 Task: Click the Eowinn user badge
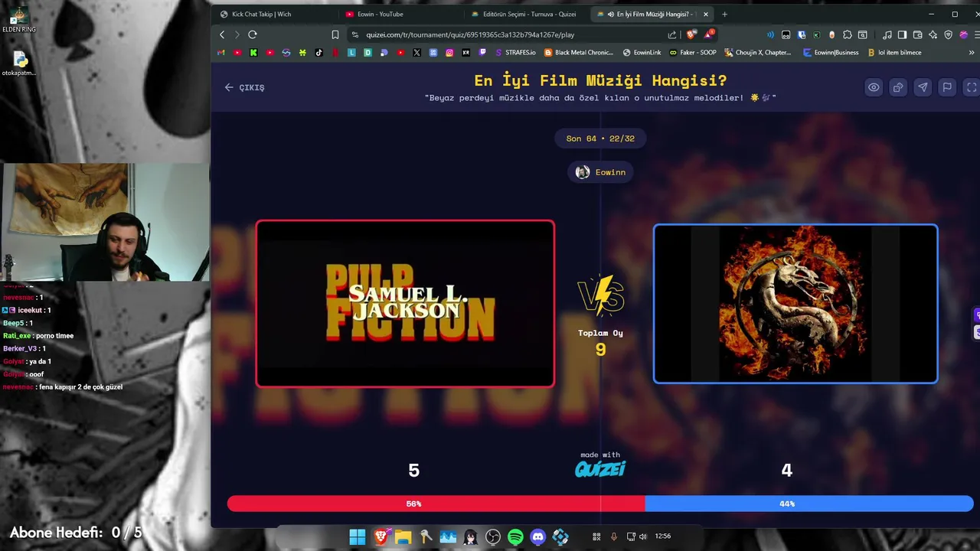[601, 172]
